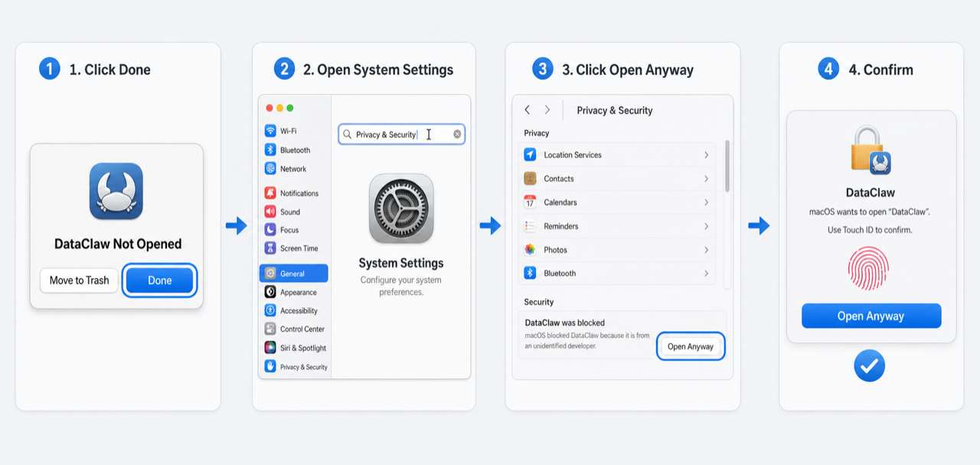Click the DataClaw crab app icon
Viewport: 980px width, 465px height.
click(x=116, y=191)
